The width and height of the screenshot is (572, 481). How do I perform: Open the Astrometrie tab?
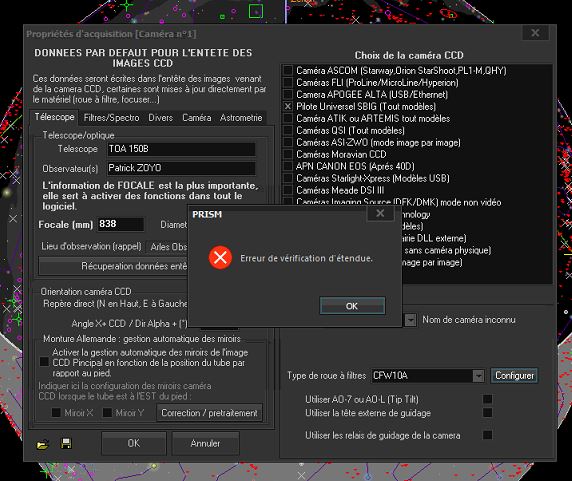[241, 118]
